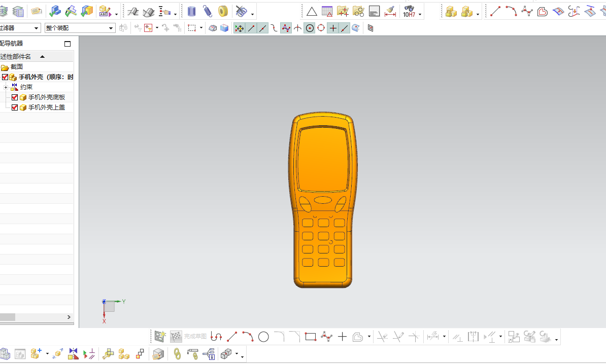Click the navigator horizontal scrollbar right arrow
The width and height of the screenshot is (606, 364).
(x=69, y=317)
